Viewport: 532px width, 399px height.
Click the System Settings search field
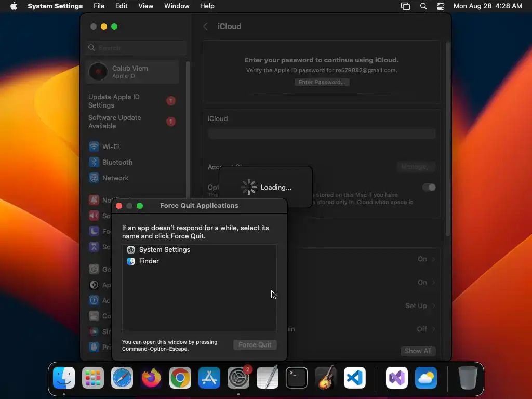(x=136, y=48)
